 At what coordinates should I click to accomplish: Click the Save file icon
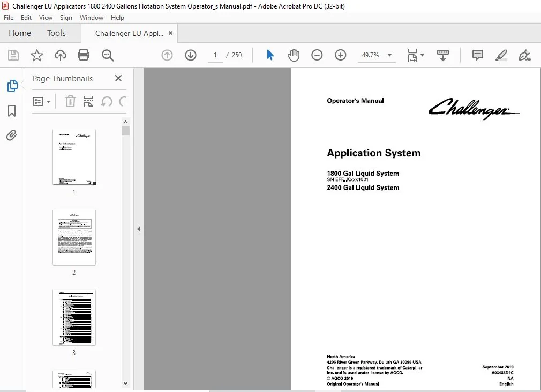[x=13, y=55]
